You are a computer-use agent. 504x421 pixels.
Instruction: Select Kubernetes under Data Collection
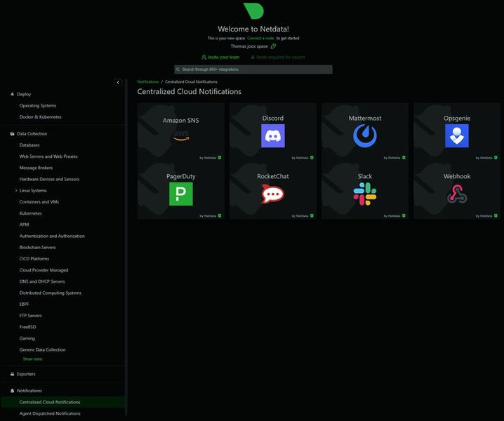(x=31, y=213)
